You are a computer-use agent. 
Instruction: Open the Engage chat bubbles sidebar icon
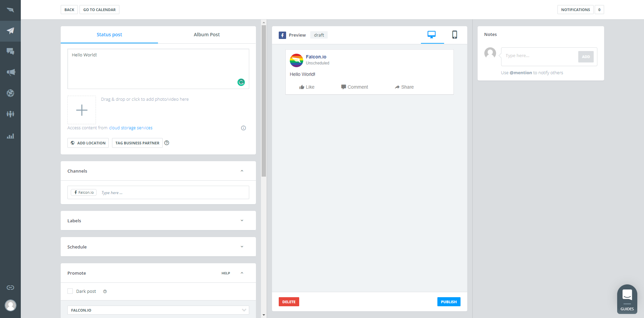[x=10, y=51]
